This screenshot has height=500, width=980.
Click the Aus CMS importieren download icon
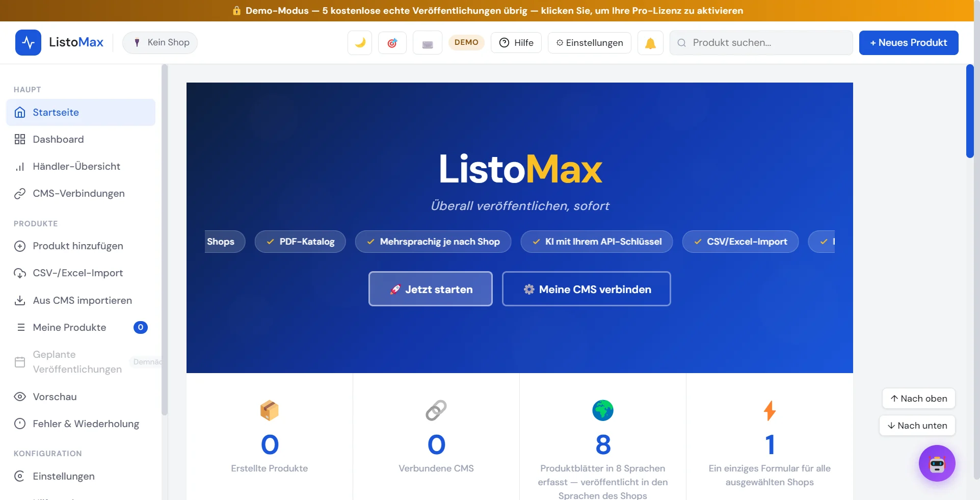pos(20,300)
